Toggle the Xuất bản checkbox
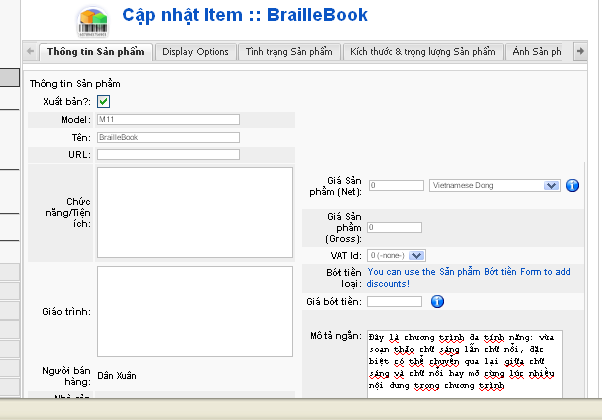602x420 pixels. tap(104, 101)
